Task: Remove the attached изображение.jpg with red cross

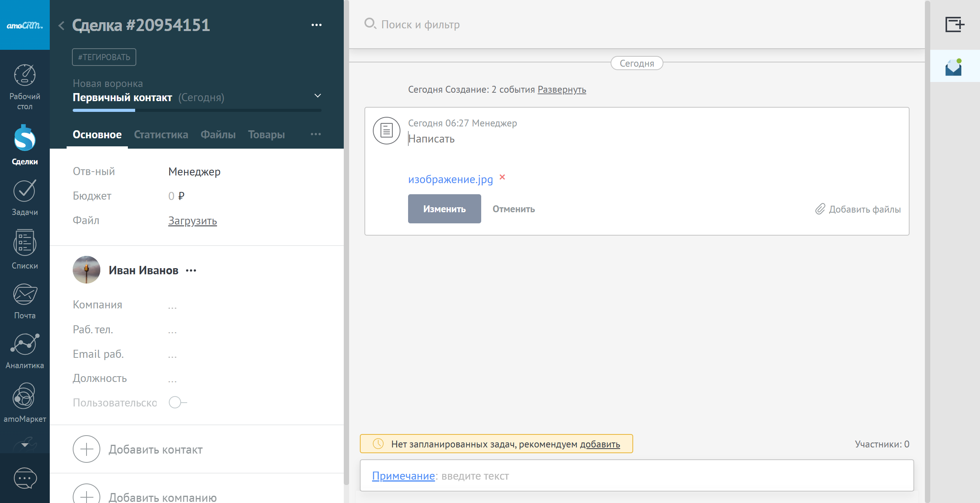Action: click(502, 177)
